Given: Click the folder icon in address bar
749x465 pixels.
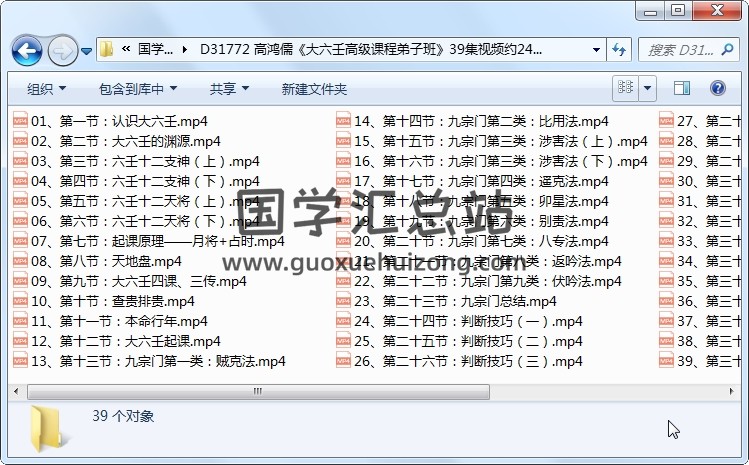Looking at the screenshot, I should (106, 49).
